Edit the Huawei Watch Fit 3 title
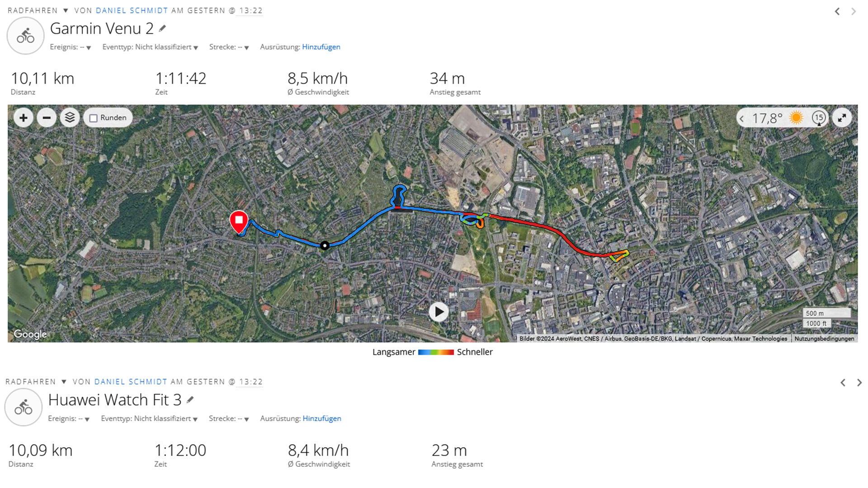The height and width of the screenshot is (488, 868). tap(190, 400)
